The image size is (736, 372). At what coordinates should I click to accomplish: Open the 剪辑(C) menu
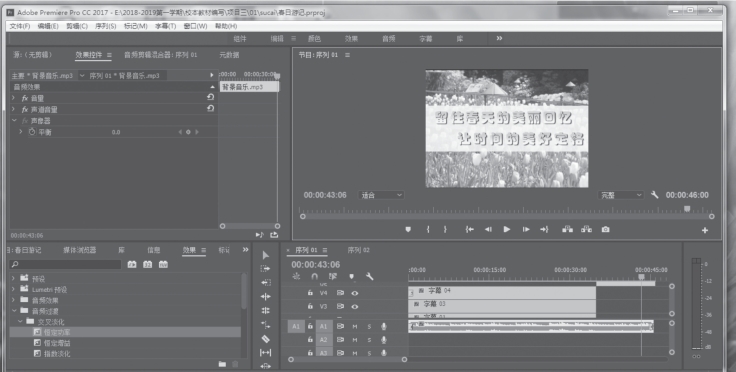77,26
